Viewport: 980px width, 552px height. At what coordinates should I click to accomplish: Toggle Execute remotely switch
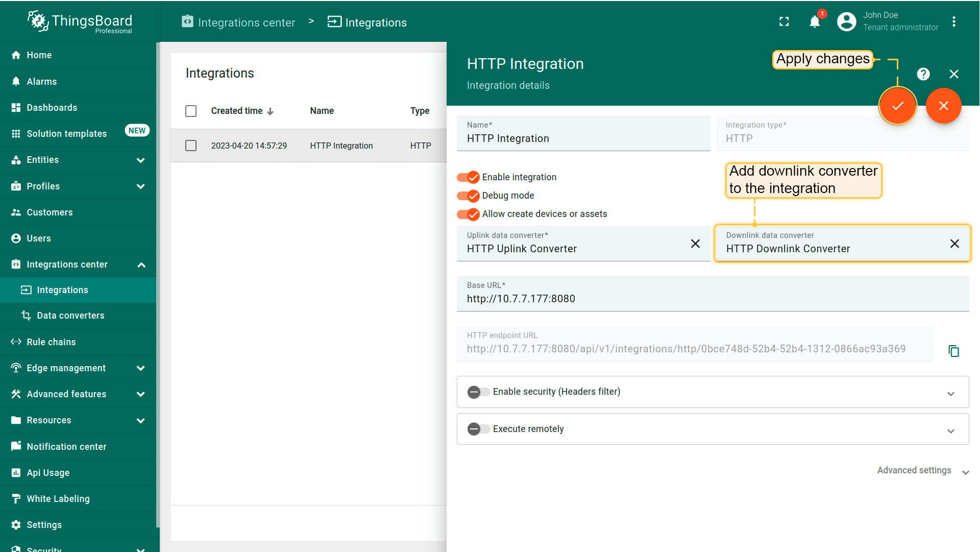pos(478,429)
